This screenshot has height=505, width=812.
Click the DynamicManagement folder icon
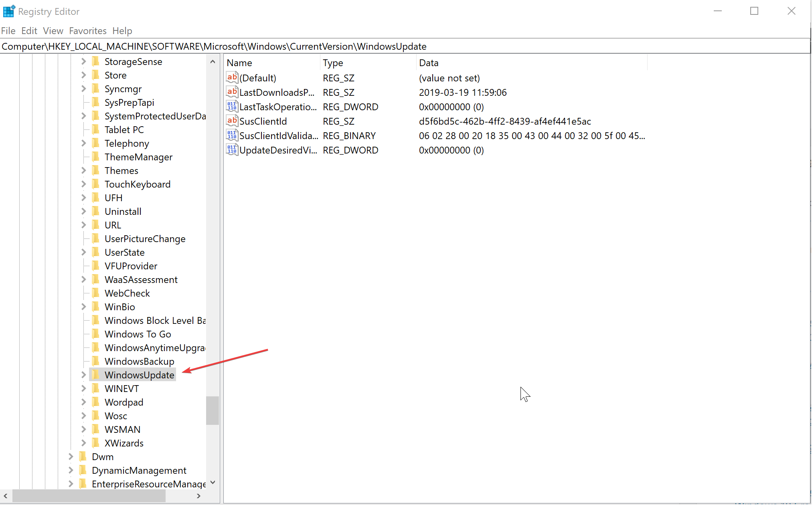point(83,470)
